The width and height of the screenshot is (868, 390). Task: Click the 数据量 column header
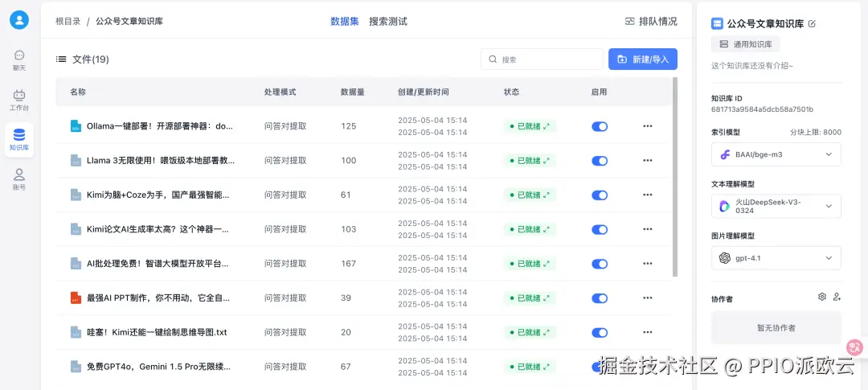(353, 92)
